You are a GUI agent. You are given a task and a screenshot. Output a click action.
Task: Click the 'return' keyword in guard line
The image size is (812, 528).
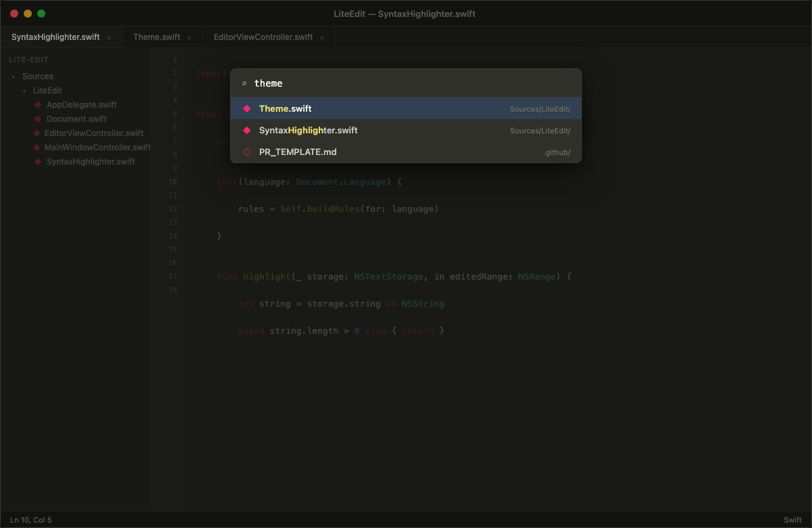pyautogui.click(x=418, y=331)
